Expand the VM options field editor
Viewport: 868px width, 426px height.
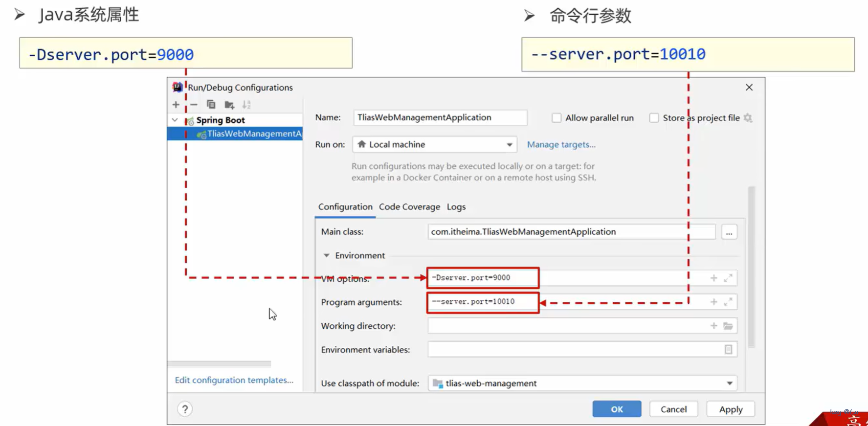coord(728,278)
